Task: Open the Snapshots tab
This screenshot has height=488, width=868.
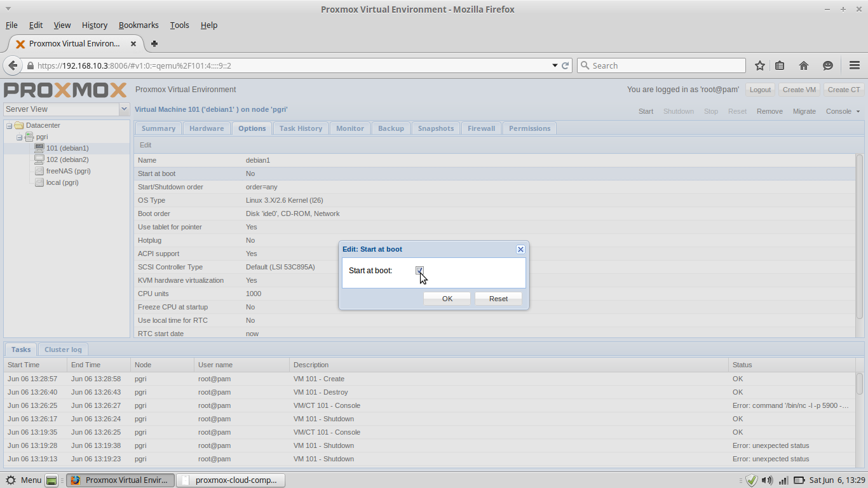Action: [436, 128]
